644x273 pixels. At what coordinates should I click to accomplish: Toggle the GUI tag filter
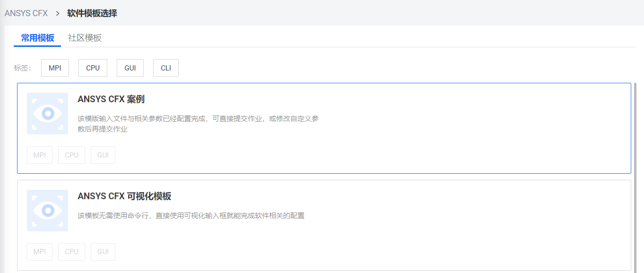pyautogui.click(x=130, y=68)
